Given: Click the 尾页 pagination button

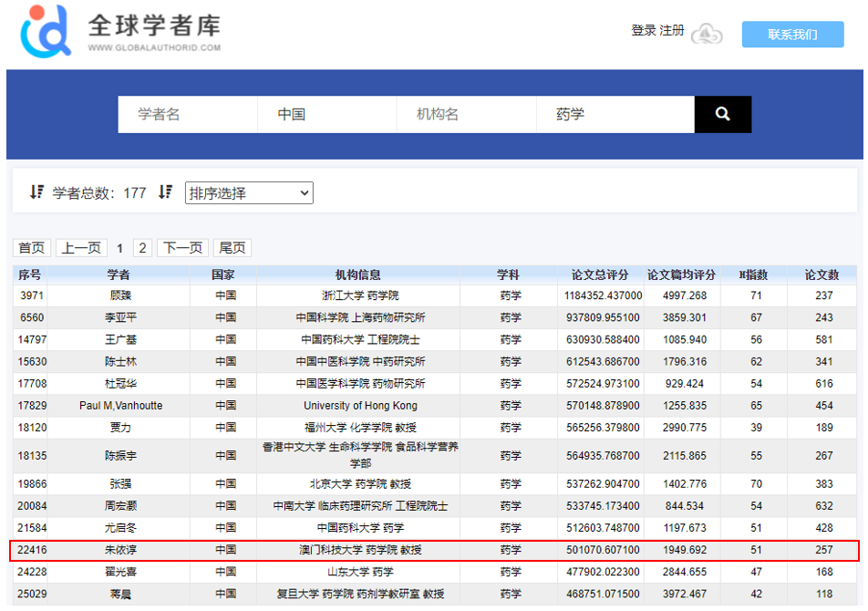Looking at the screenshot, I should click(x=232, y=248).
